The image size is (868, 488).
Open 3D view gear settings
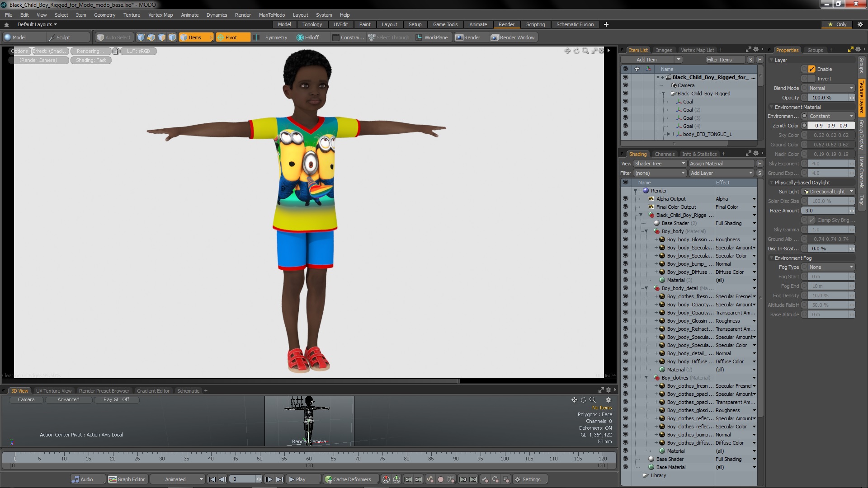pos(609,400)
